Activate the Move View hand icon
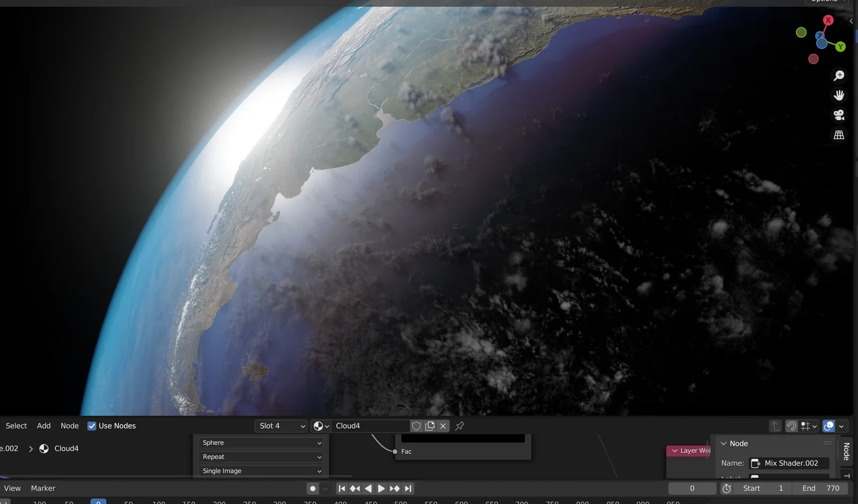This screenshot has width=858, height=504. 839,95
